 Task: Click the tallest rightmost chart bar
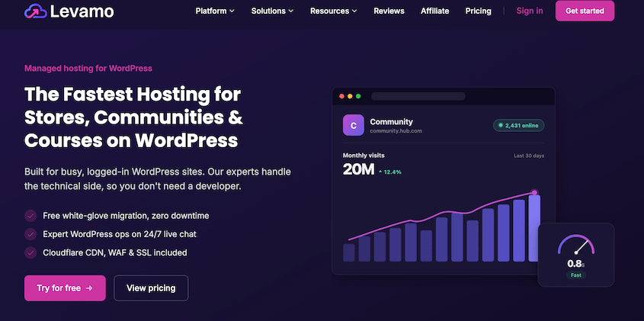(534, 228)
